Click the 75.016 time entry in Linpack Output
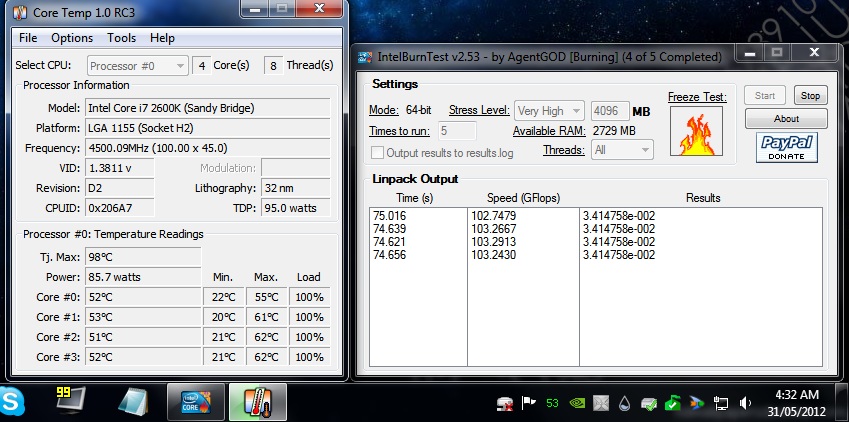This screenshot has height=422, width=849. (389, 216)
